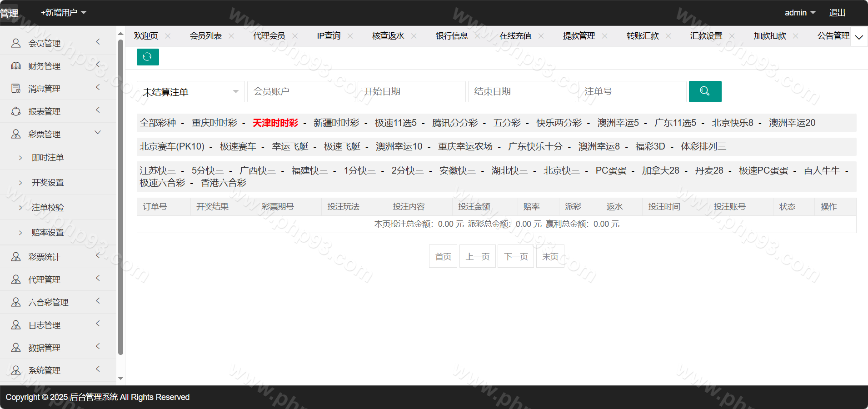Screen dimensions: 868x409
Task: Expand the tab list overflow chevron
Action: (859, 37)
